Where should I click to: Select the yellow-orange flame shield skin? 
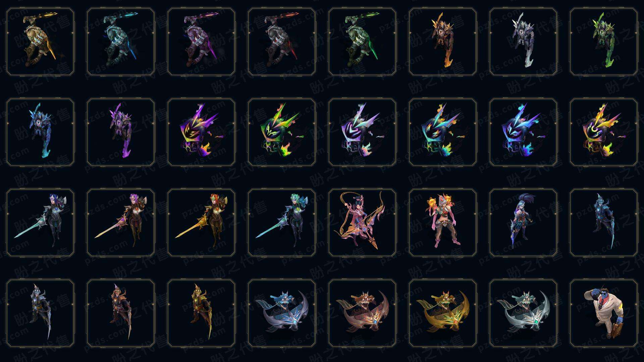604,132
